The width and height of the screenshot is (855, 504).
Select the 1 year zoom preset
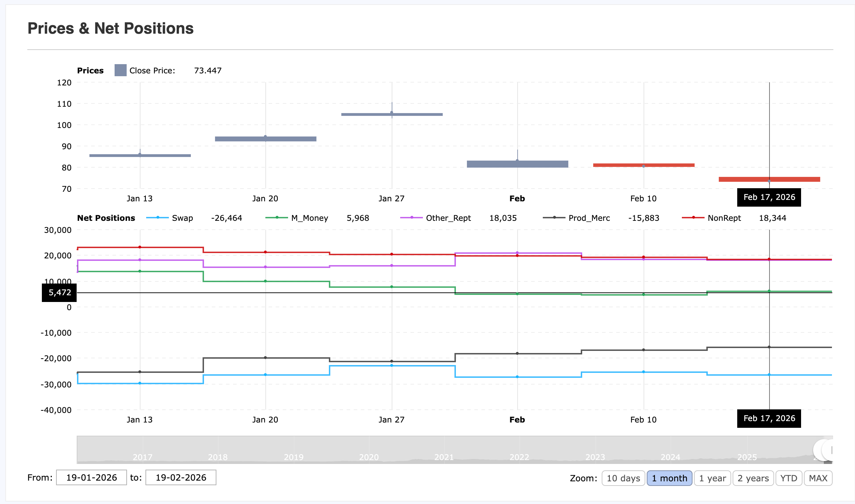[712, 478]
